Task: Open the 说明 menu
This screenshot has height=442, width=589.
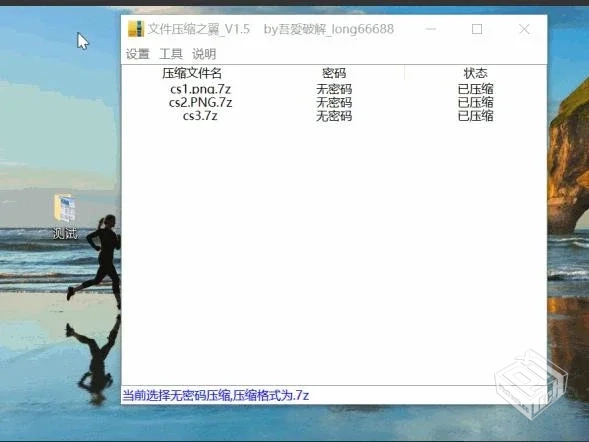Action: pos(204,54)
